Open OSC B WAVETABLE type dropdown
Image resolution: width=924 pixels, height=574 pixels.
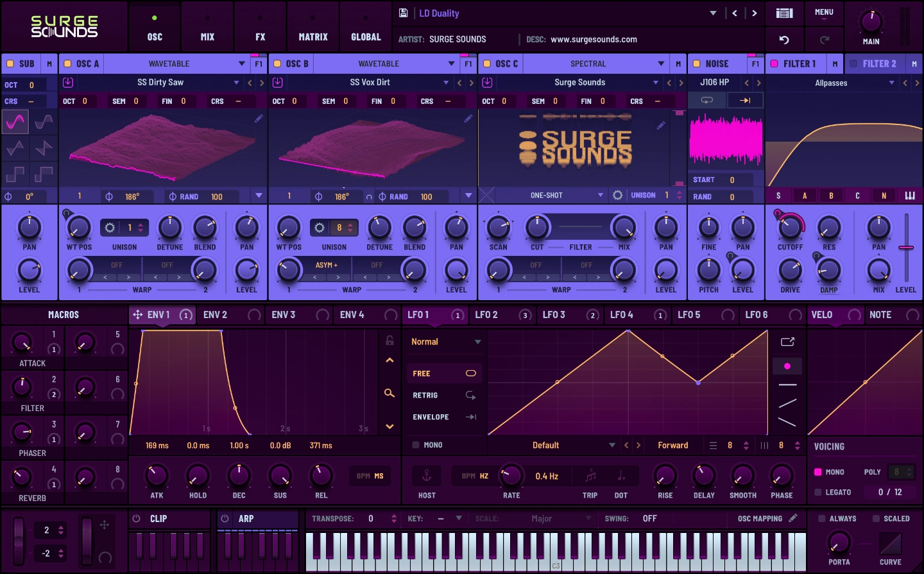coord(451,63)
